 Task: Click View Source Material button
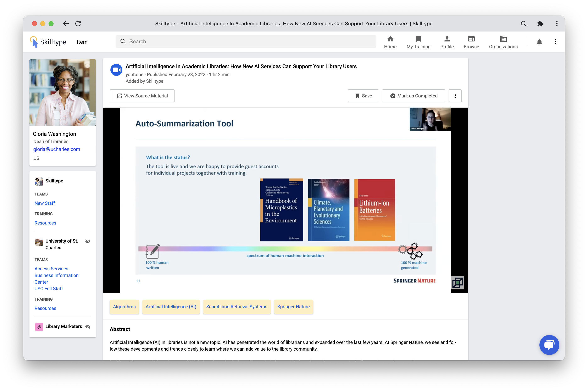point(142,96)
